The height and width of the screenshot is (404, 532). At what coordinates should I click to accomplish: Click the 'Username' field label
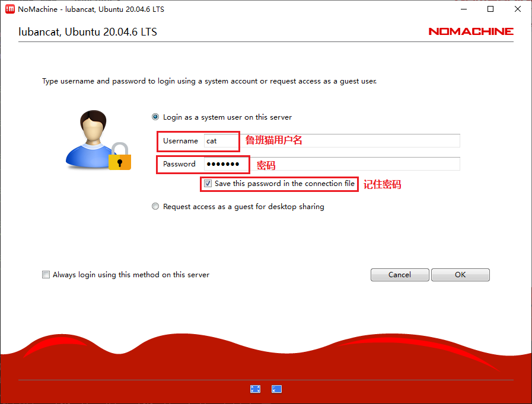click(x=180, y=141)
